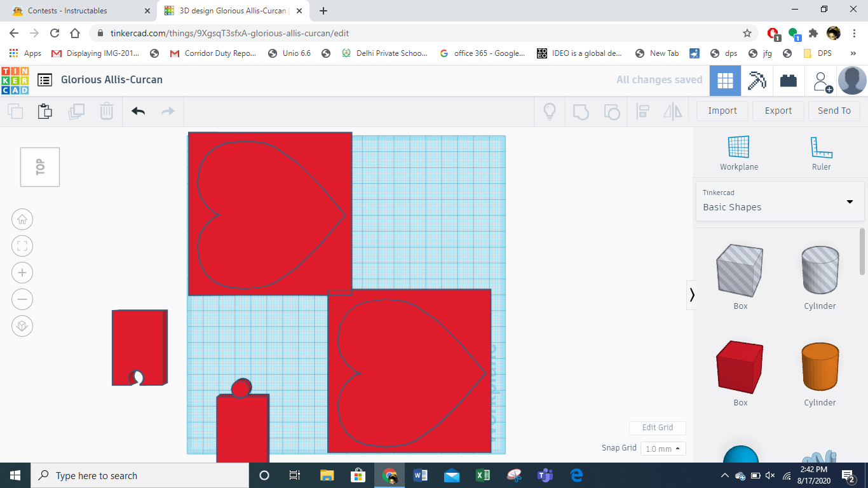Select upper-left red heart square object
This screenshot has height=488, width=868.
(270, 213)
